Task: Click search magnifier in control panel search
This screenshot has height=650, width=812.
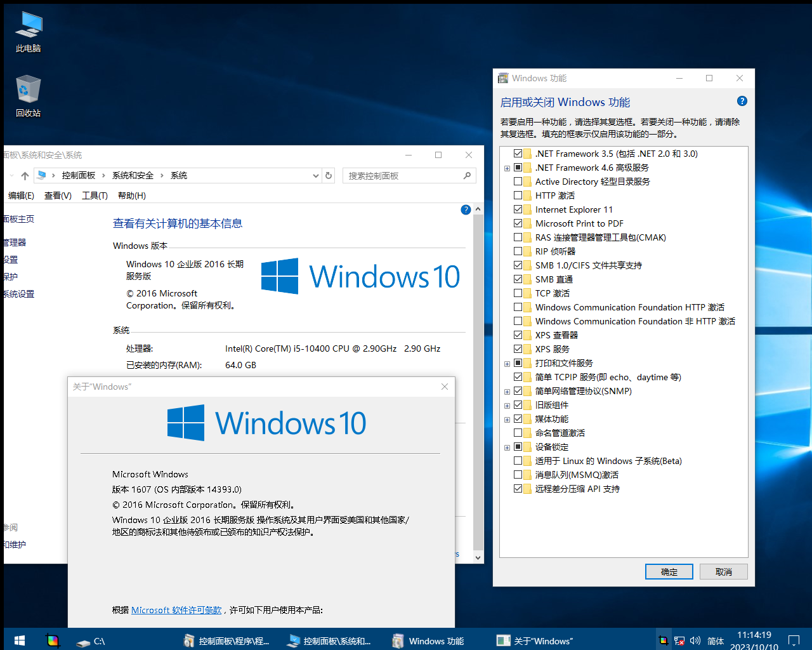Action: click(x=468, y=176)
